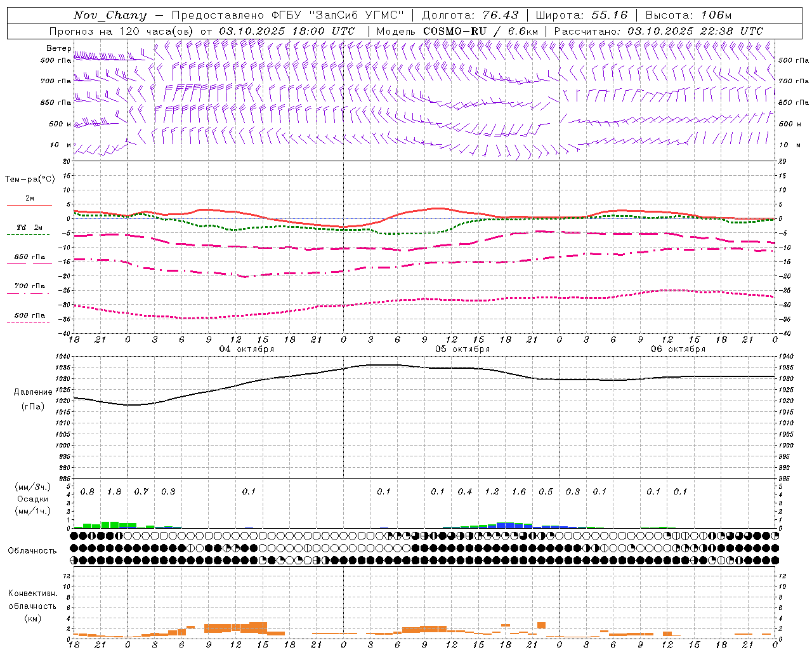Screen dimensions: 812x650
Task: Click the precipitation value 0.8
Action: [x=88, y=492]
